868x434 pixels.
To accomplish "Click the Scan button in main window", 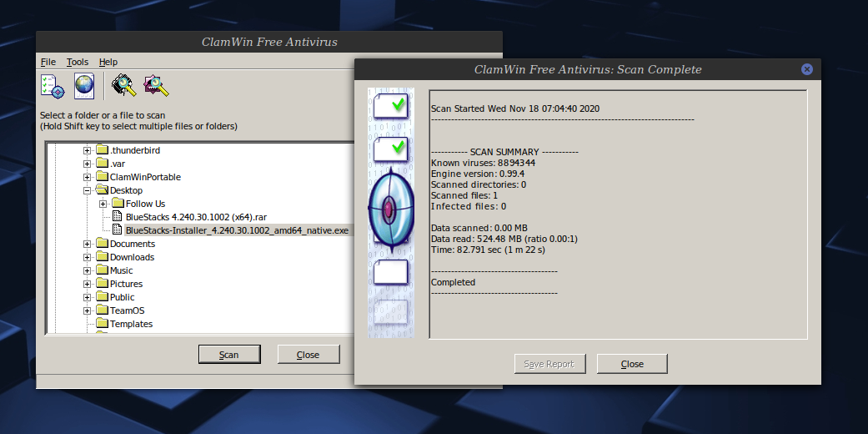I will 229,355.
